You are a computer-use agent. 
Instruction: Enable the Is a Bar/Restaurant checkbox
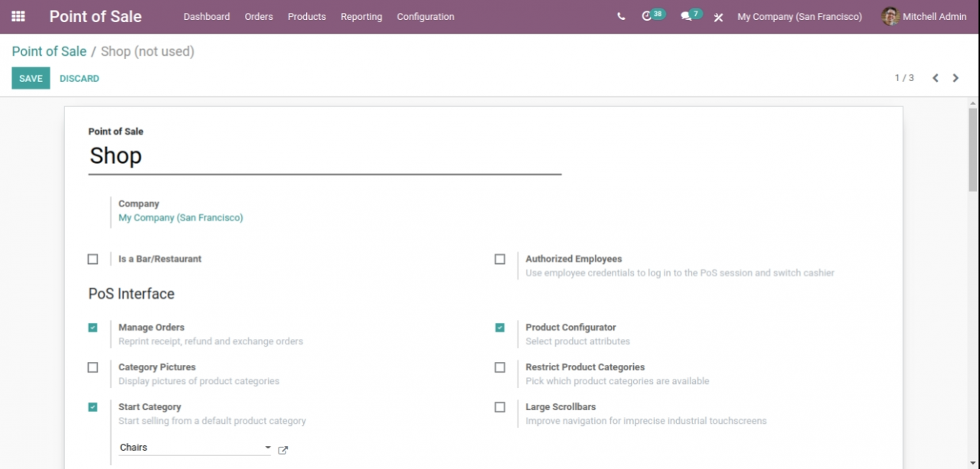(x=93, y=259)
